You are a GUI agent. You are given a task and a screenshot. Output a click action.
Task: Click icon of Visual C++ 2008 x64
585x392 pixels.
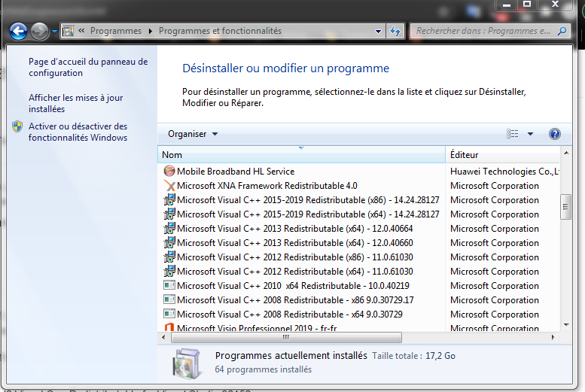(169, 314)
